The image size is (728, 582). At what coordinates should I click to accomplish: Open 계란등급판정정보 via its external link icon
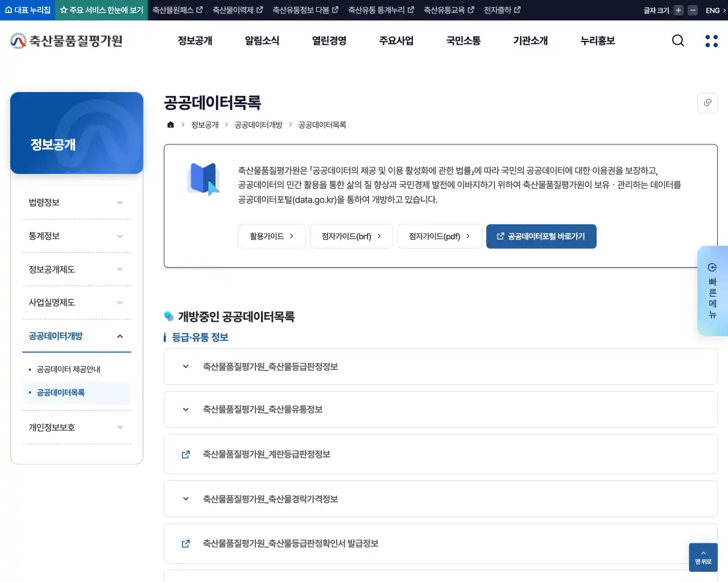185,454
